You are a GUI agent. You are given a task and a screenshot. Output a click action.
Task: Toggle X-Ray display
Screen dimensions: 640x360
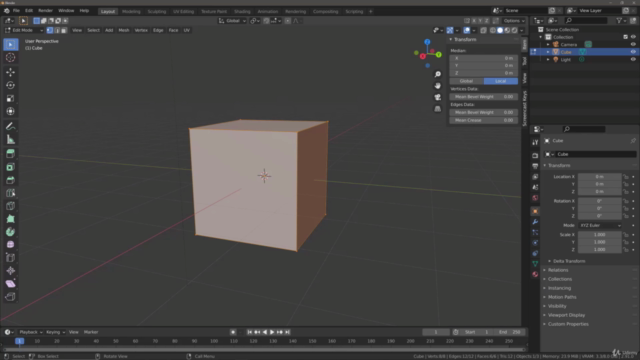pyautogui.click(x=484, y=30)
